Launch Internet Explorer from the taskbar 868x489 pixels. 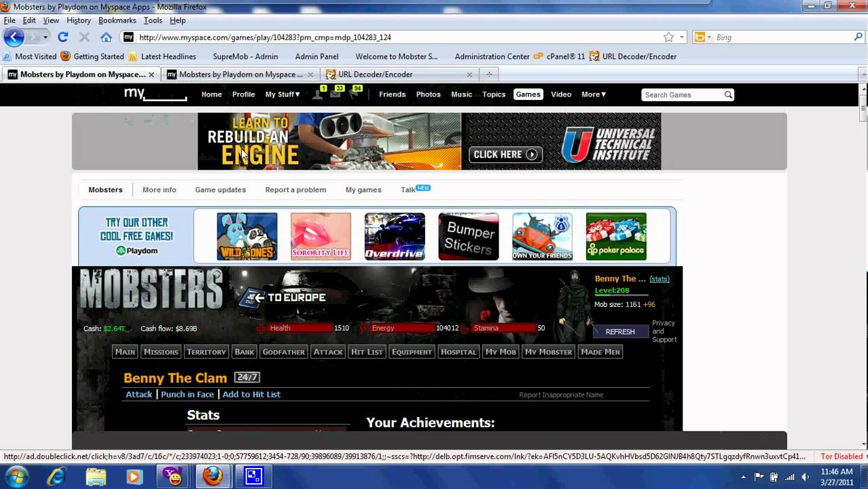pyautogui.click(x=57, y=477)
